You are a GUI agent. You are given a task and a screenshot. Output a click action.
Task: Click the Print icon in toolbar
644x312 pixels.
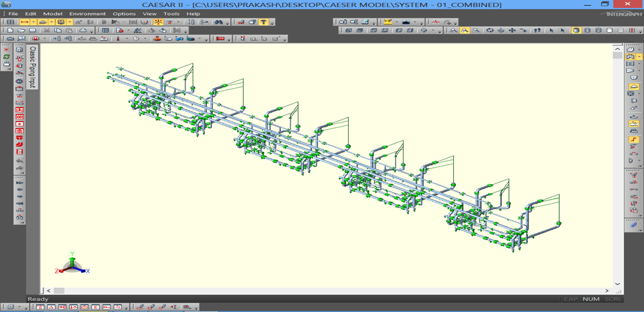point(83,31)
